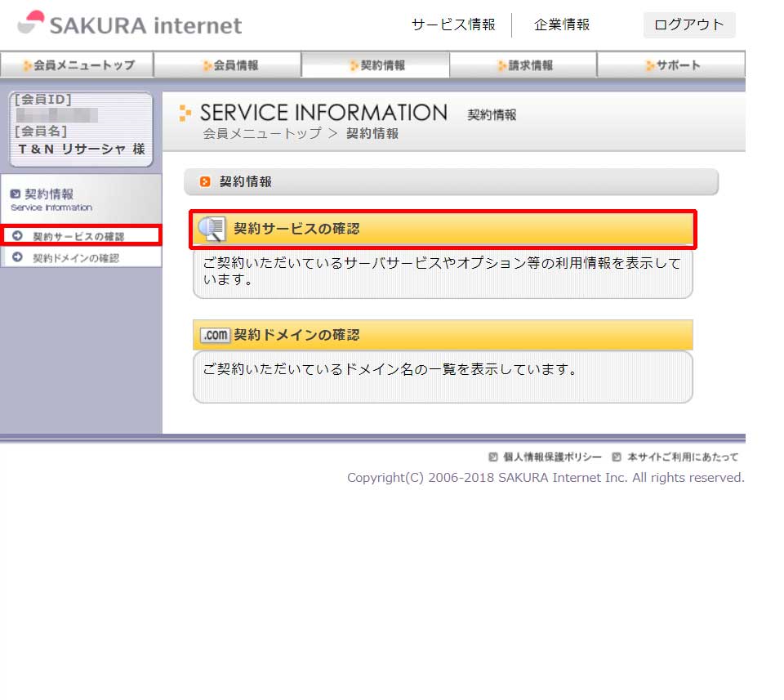
Task: Click the orange icon beside SERVICE INFORMATION title
Action: 185,113
